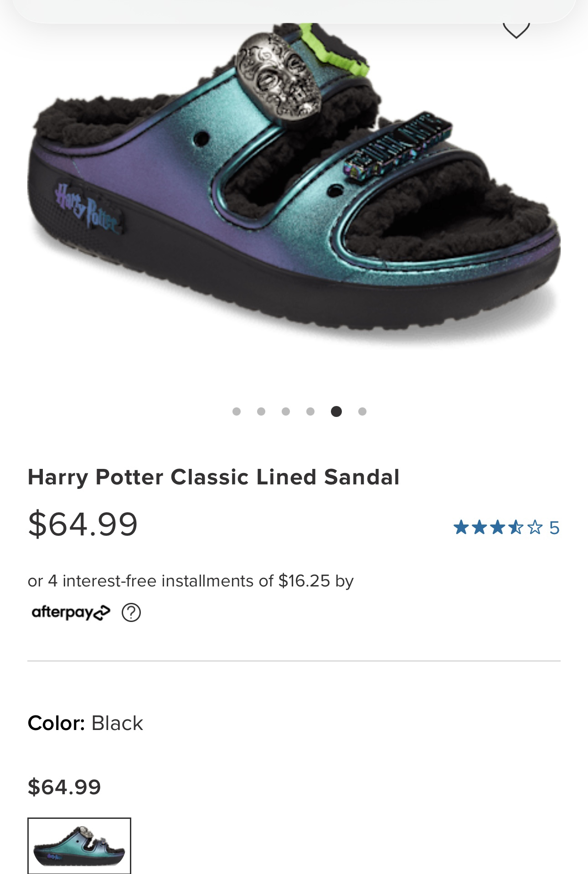This screenshot has height=874, width=588.
Task: Click the Harry Potter logo on sole
Action: 88,207
